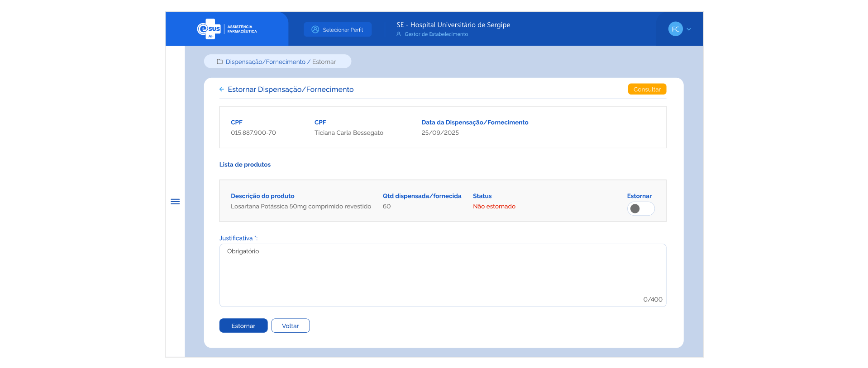Click the FC user avatar

[675, 29]
